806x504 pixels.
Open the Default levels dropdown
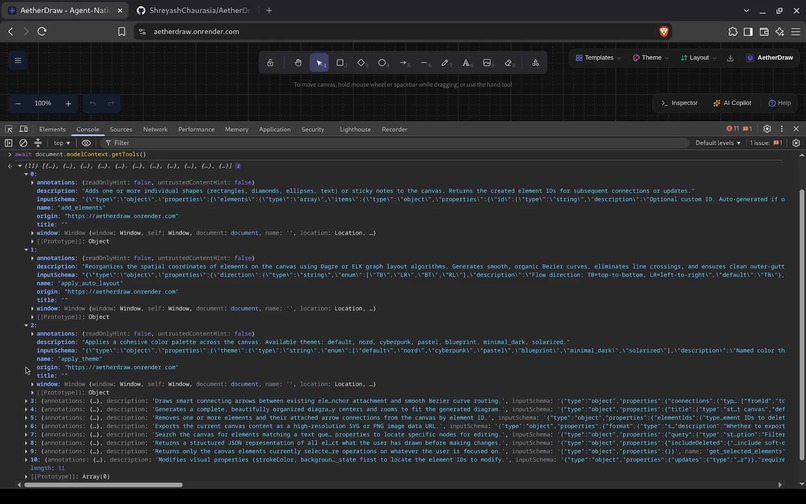pyautogui.click(x=718, y=143)
